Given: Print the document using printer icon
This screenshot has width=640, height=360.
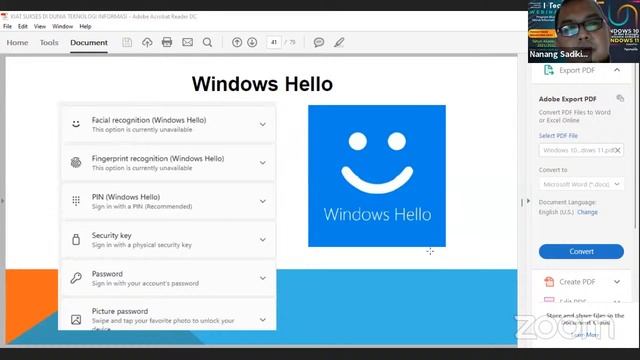Looking at the screenshot, I should [x=167, y=42].
